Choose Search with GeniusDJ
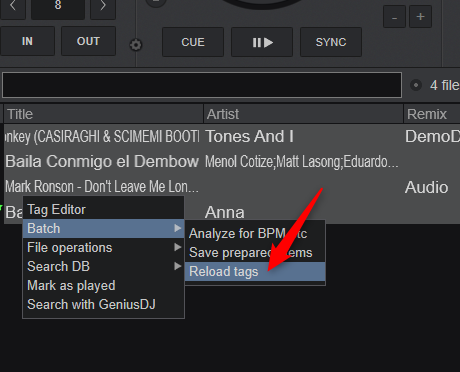The image size is (460, 372). tap(103, 305)
